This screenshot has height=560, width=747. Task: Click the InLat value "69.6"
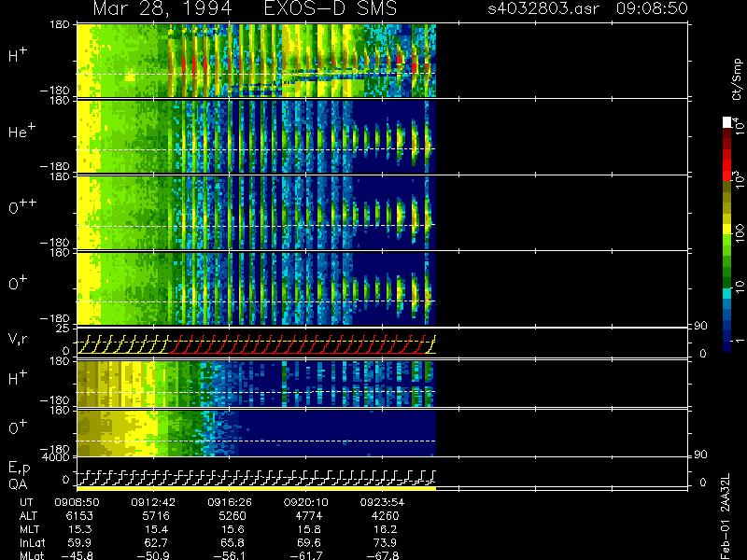[x=311, y=542]
